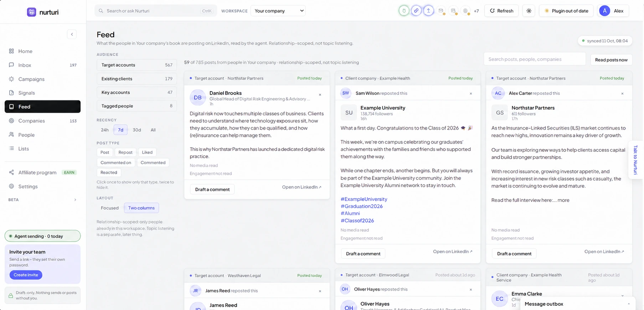Open Example University post on LinkedIn

coord(453,252)
